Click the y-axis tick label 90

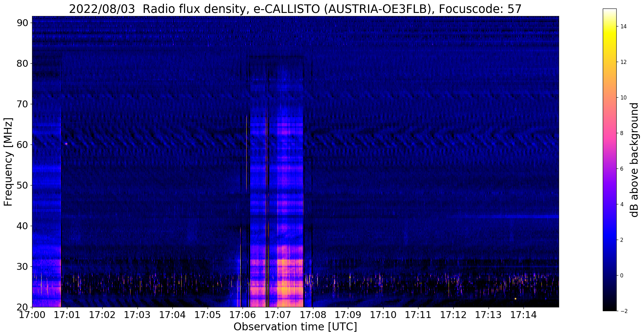click(23, 23)
